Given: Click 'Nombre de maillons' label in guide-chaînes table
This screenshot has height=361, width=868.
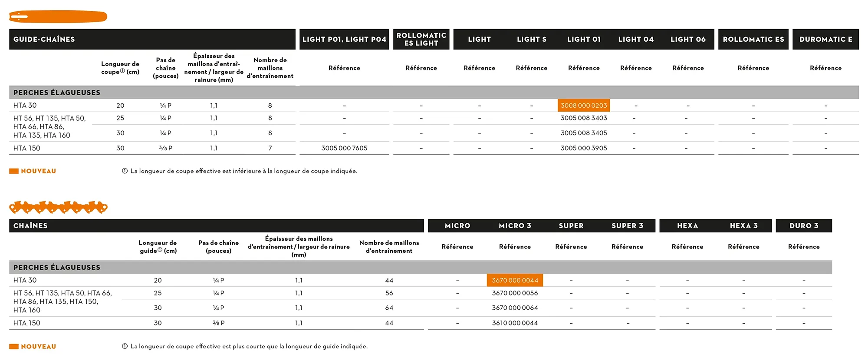Looking at the screenshot, I should tap(270, 68).
